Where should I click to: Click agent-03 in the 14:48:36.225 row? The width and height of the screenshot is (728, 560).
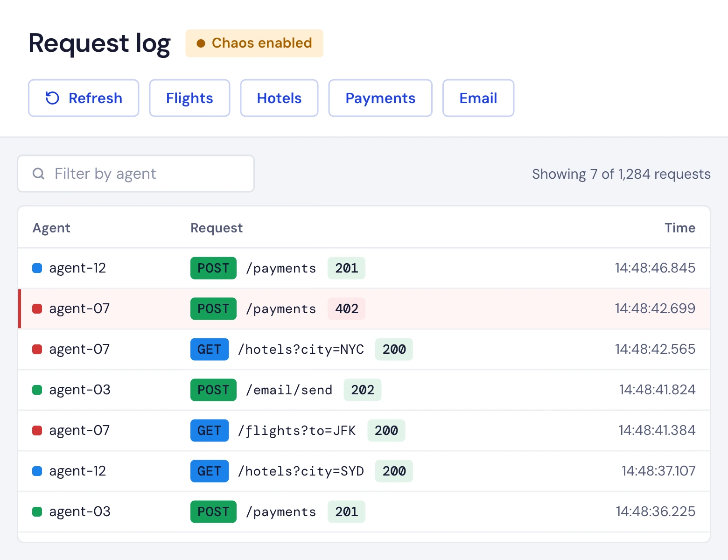point(80,511)
